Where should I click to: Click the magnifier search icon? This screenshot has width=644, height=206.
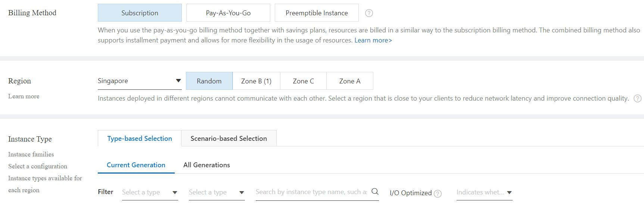point(375,191)
